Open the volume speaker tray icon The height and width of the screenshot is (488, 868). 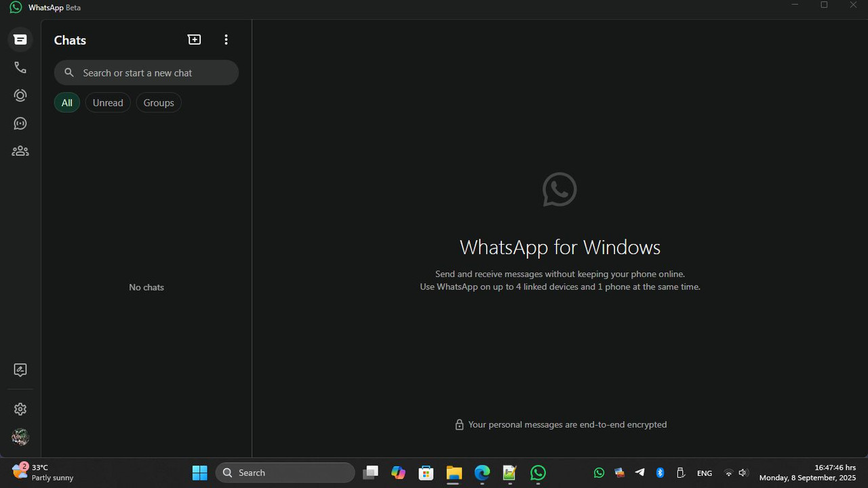(x=743, y=473)
